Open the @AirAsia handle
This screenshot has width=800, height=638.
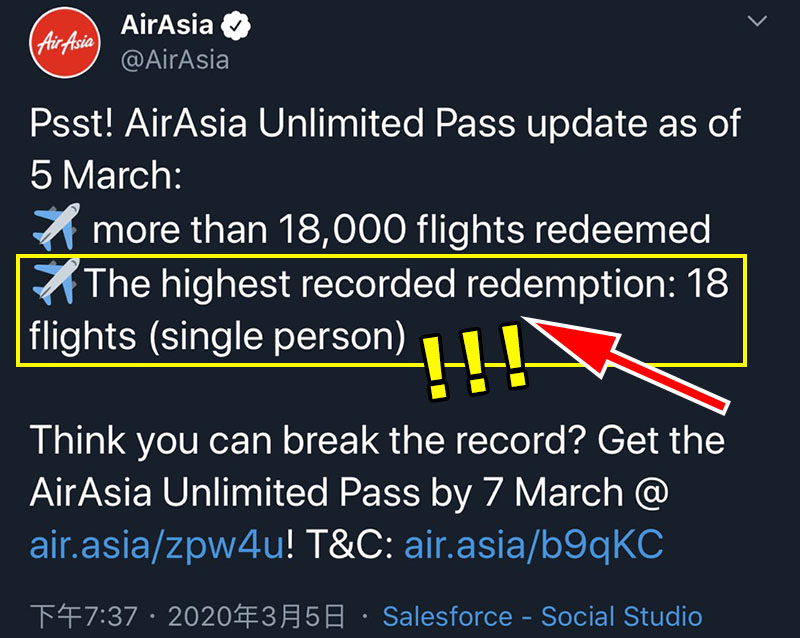pyautogui.click(x=175, y=60)
